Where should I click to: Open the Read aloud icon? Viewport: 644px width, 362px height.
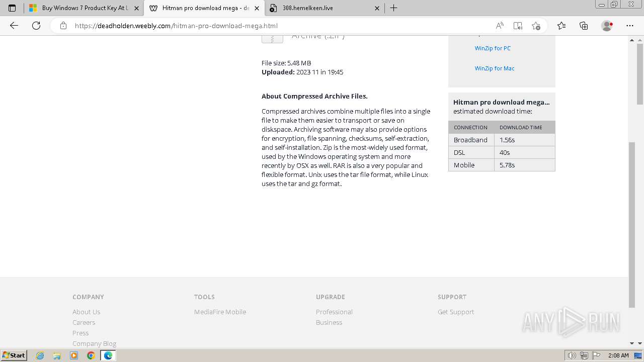coord(500,26)
